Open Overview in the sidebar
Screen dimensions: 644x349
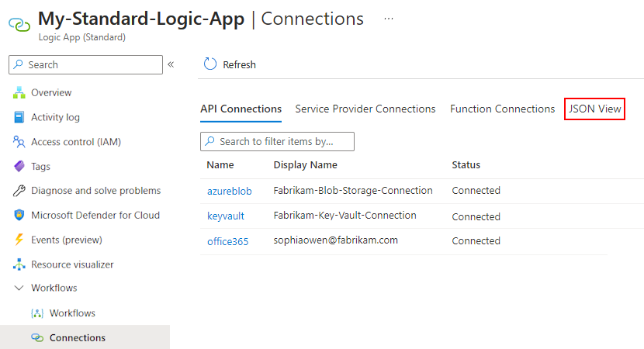(51, 93)
